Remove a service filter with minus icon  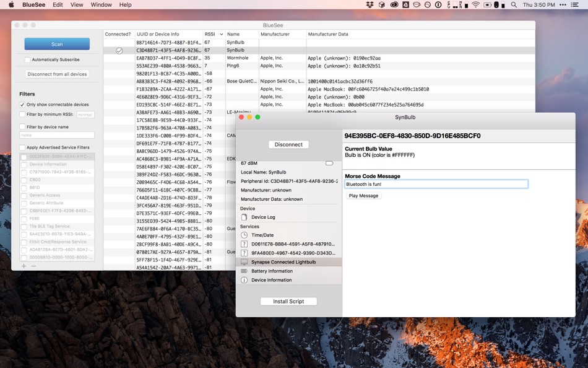[x=34, y=266]
